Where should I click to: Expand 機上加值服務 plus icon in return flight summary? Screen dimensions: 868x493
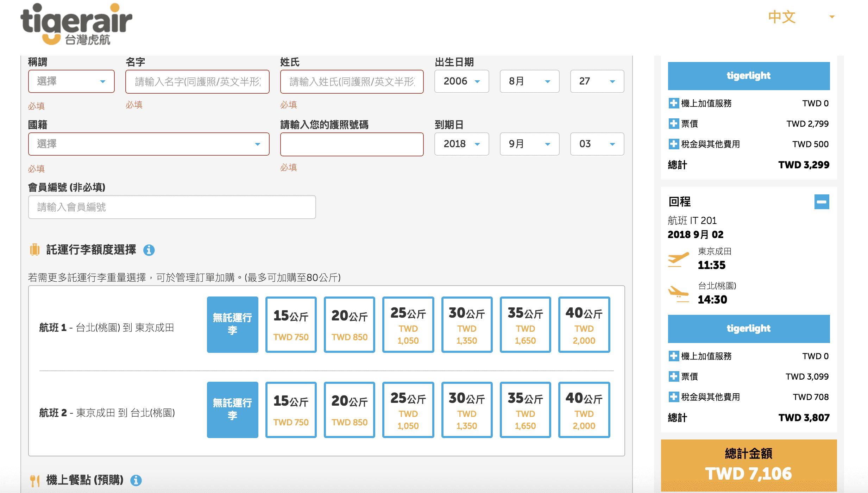pos(673,356)
